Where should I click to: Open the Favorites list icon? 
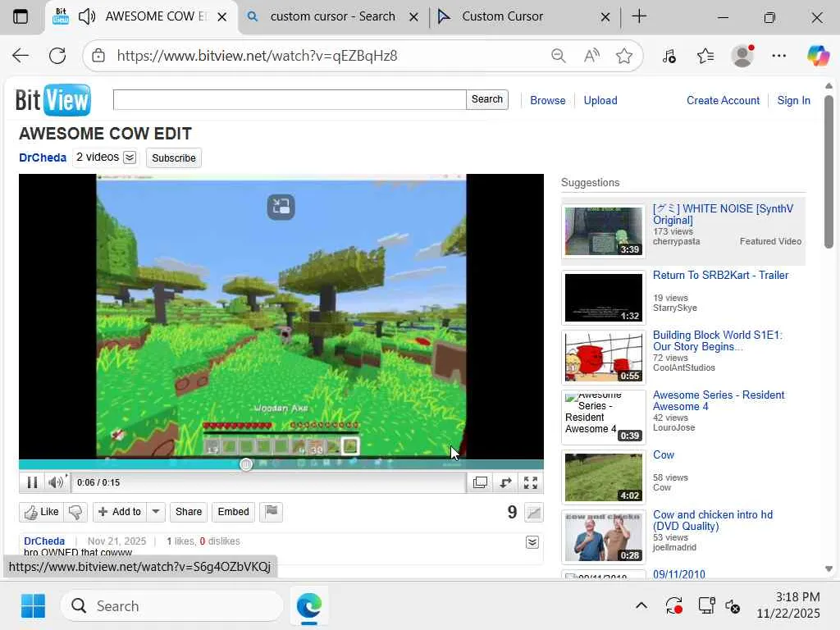point(705,56)
